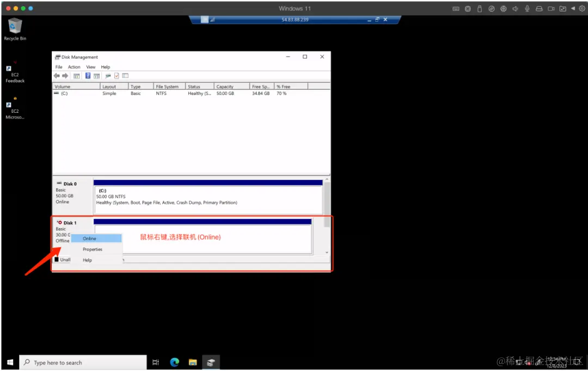
Task: Select the Disk 0 label panel
Action: click(73, 196)
